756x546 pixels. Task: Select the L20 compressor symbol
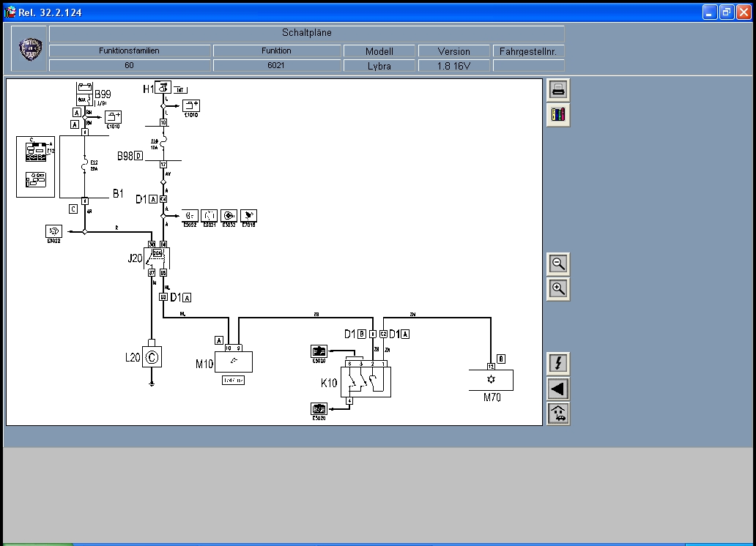[x=152, y=357]
